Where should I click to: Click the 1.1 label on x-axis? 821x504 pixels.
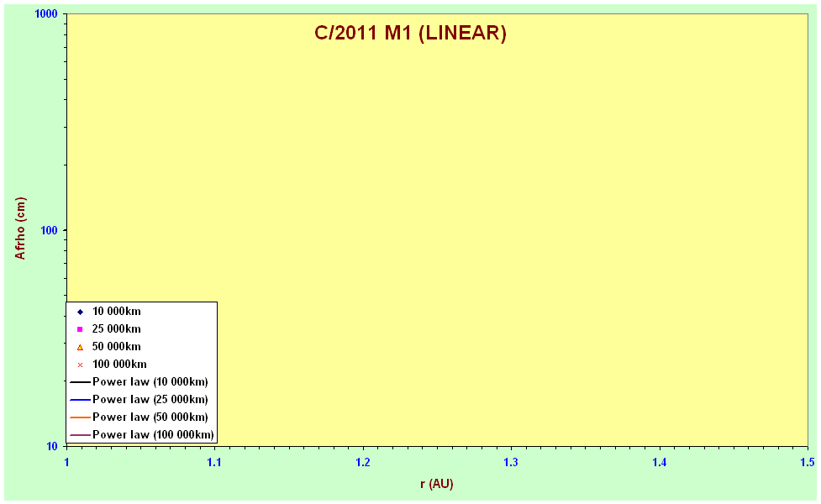[x=214, y=462]
